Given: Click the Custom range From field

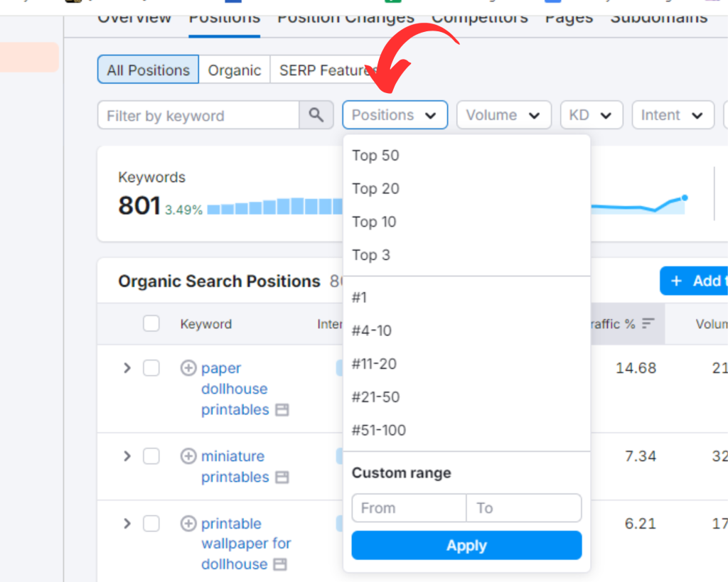Looking at the screenshot, I should point(409,508).
